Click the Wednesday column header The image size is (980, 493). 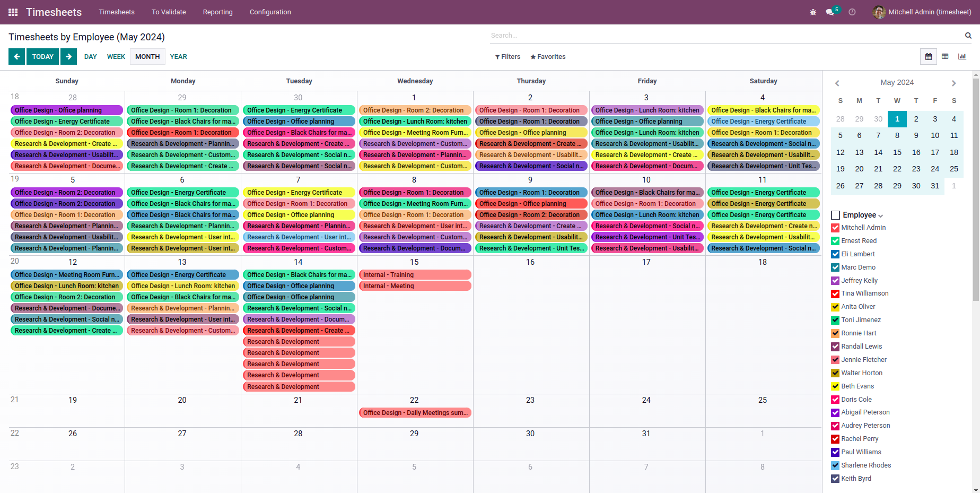pyautogui.click(x=415, y=81)
